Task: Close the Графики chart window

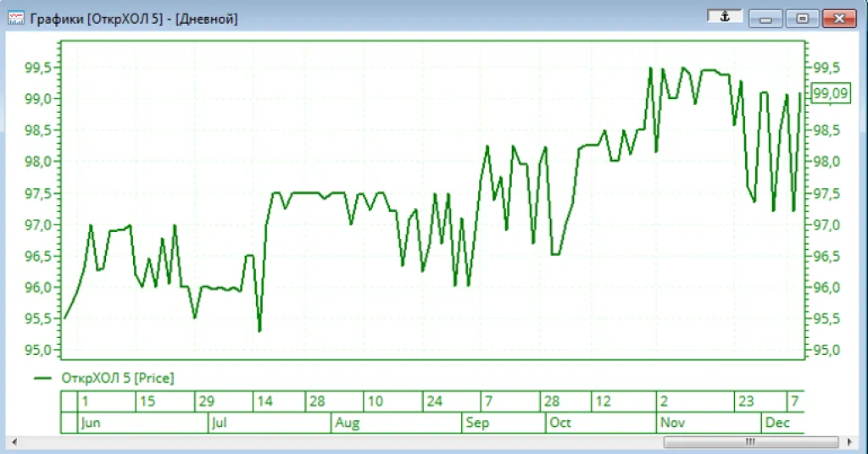Action: pos(838,19)
